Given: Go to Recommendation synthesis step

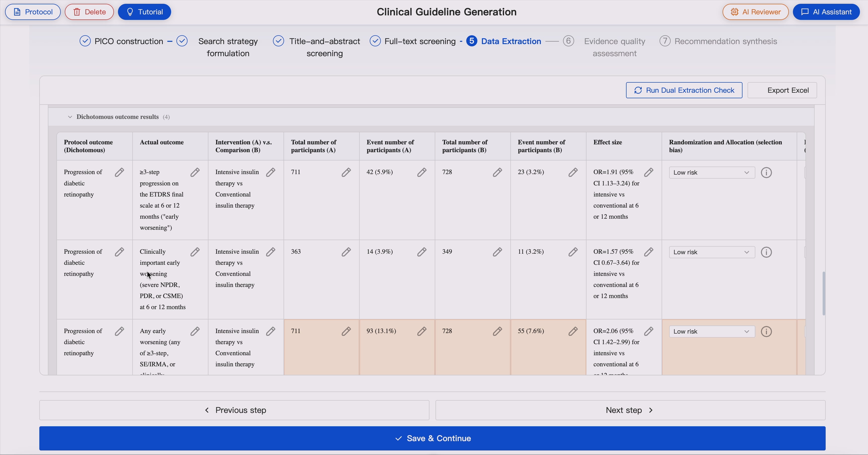Looking at the screenshot, I should [x=718, y=41].
